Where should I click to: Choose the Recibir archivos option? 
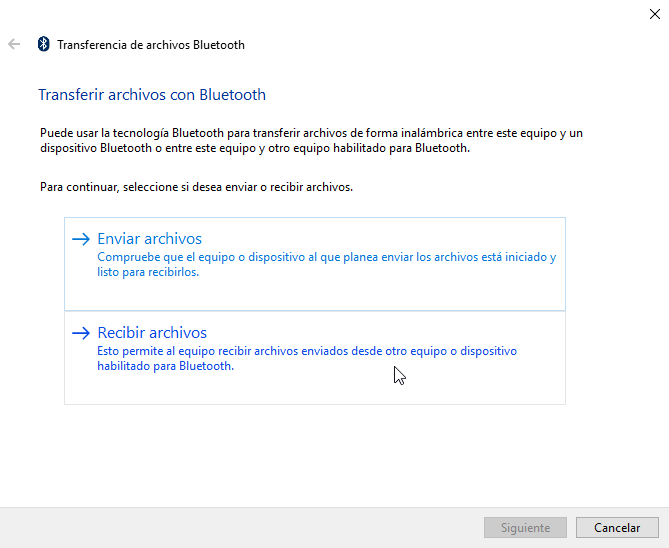(315, 358)
